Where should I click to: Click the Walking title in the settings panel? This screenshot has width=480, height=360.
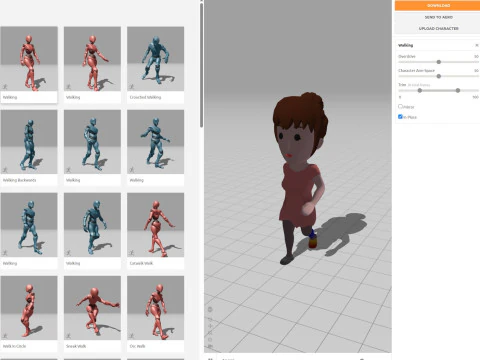click(x=406, y=45)
